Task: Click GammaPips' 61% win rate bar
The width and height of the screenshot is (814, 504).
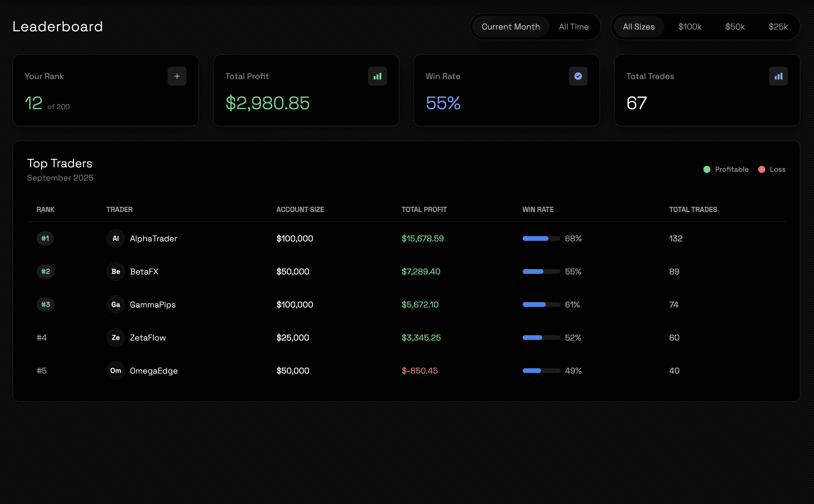Action: [x=541, y=304]
